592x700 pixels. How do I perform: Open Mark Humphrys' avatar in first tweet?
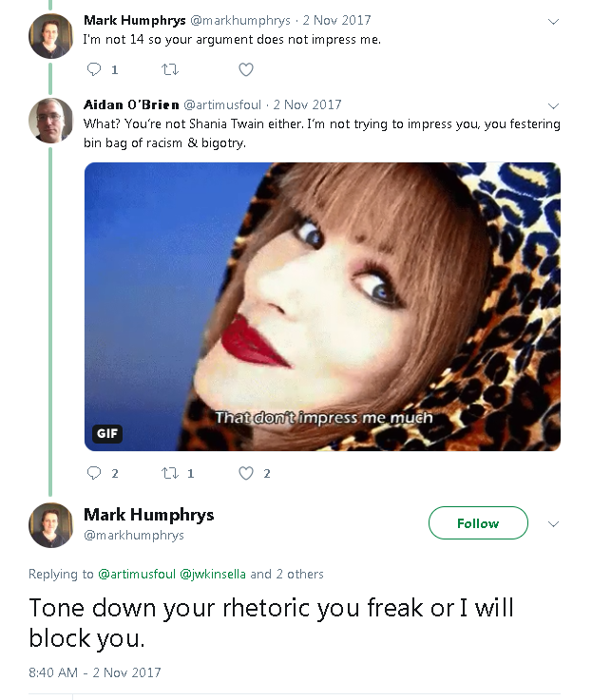(50, 36)
